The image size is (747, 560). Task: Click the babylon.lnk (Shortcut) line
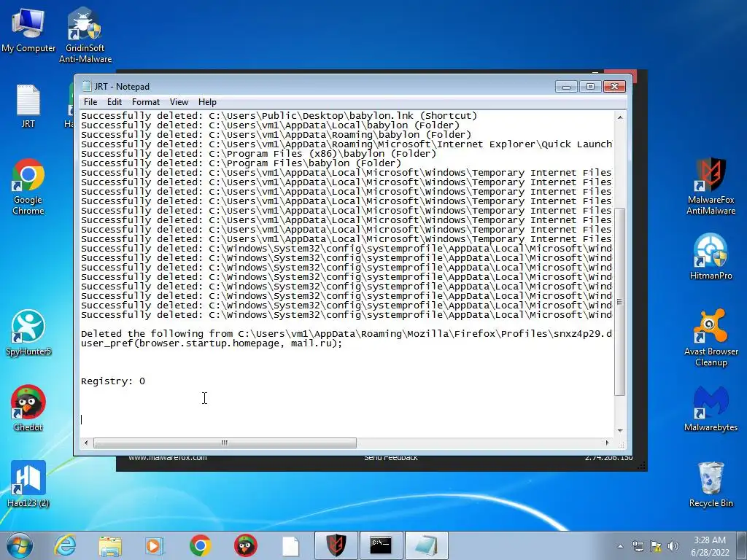pyautogui.click(x=279, y=116)
